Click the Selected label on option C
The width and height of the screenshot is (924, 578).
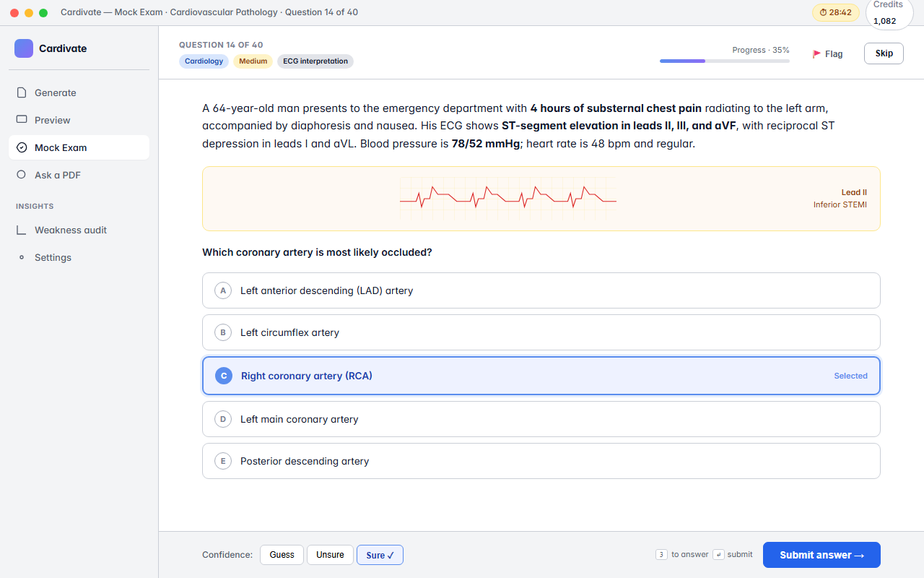click(850, 376)
